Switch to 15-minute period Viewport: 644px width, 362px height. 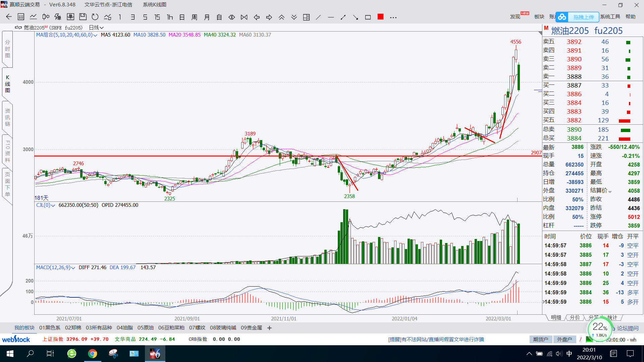pos(157,17)
